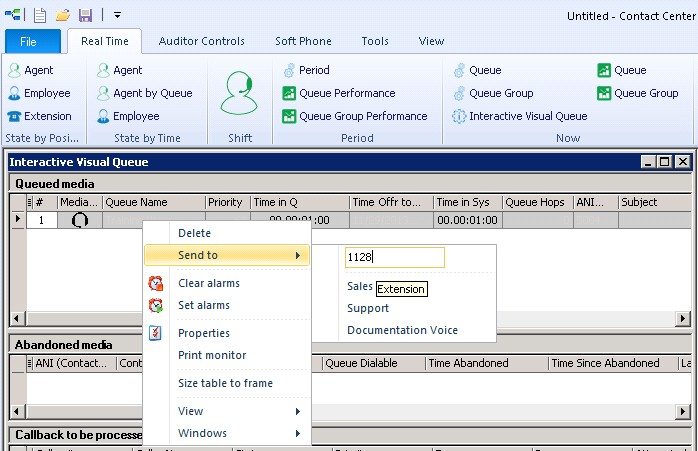The height and width of the screenshot is (451, 698).
Task: Switch to the Auditor Controls tab
Action: point(202,41)
